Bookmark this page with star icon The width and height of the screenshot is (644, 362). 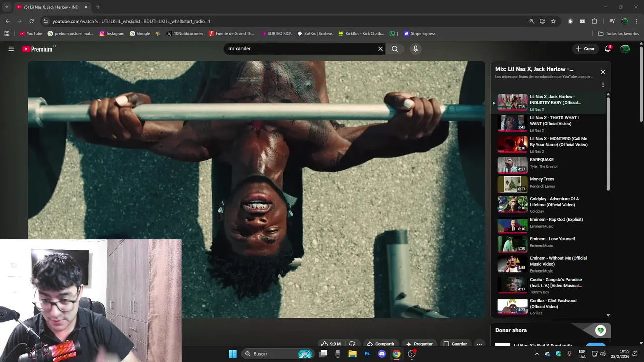553,21
